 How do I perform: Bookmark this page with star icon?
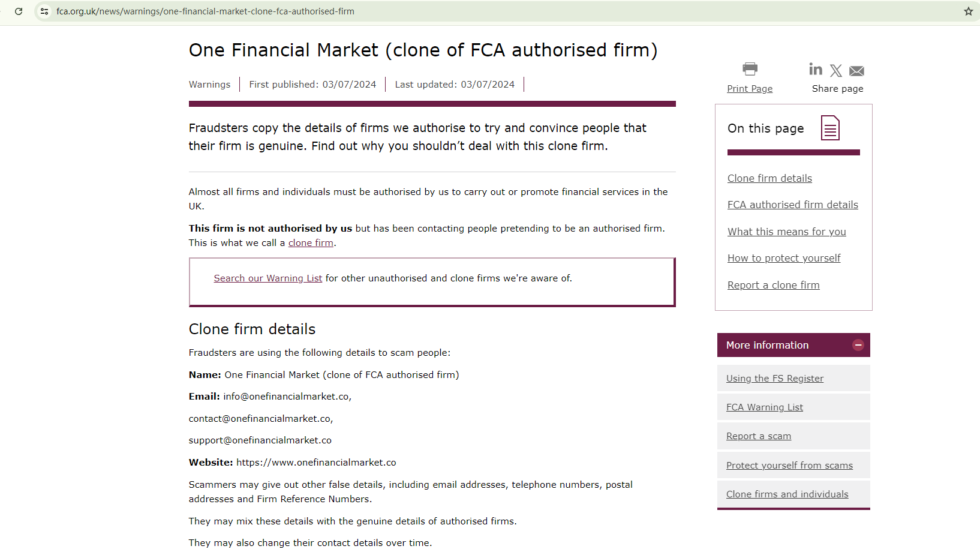968,11
